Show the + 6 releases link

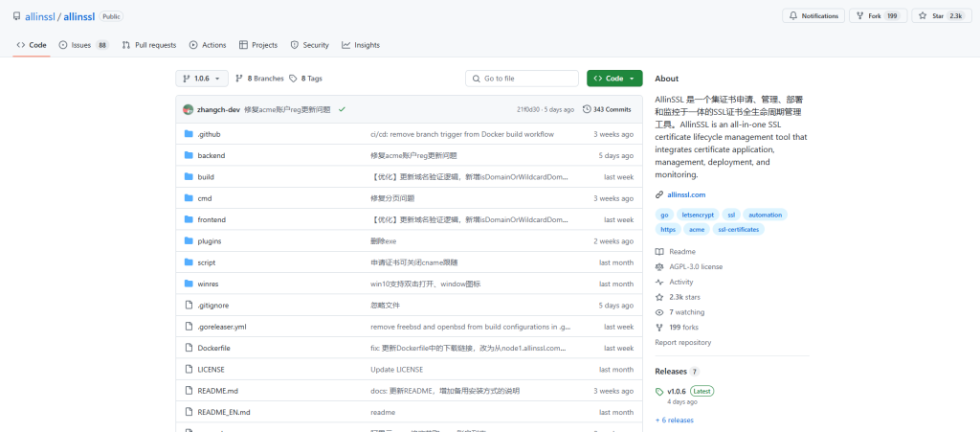click(x=675, y=420)
